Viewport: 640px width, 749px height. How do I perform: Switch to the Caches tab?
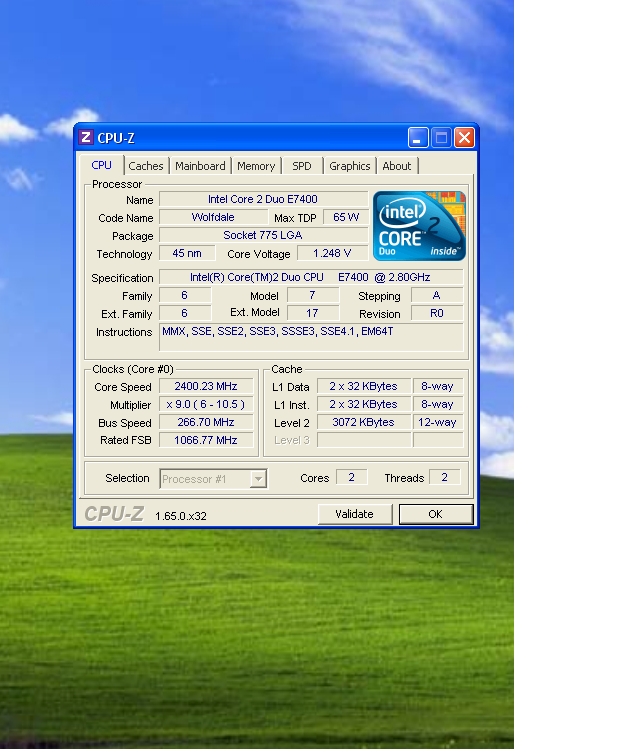click(x=146, y=166)
